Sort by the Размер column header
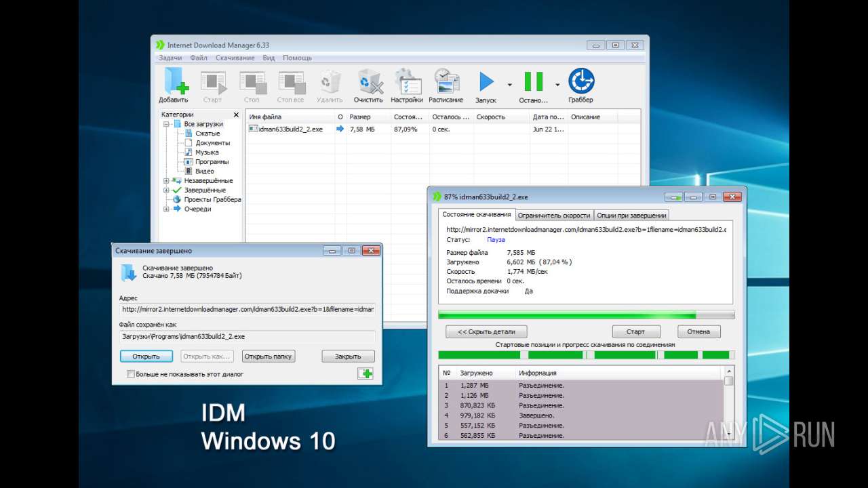 (x=368, y=117)
